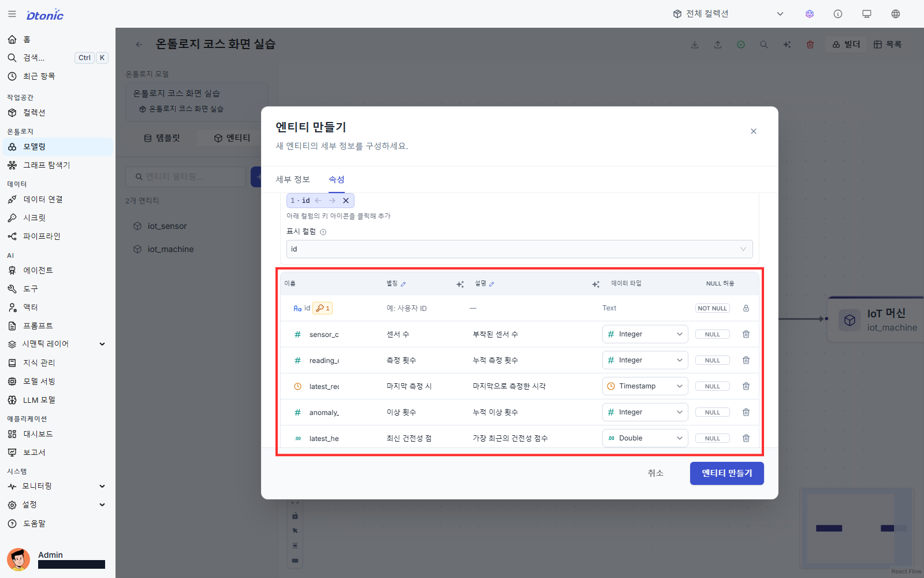Move id key right with arrow in chip
The image size is (924, 578).
click(332, 201)
